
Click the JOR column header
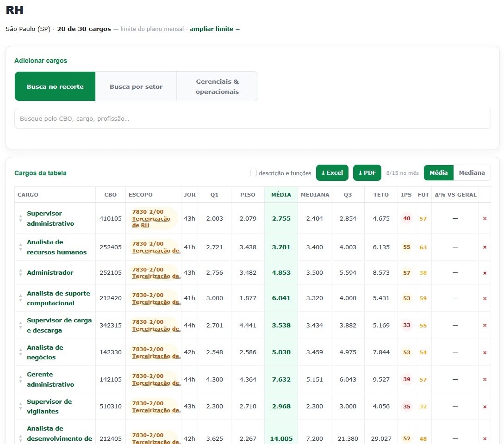point(190,195)
